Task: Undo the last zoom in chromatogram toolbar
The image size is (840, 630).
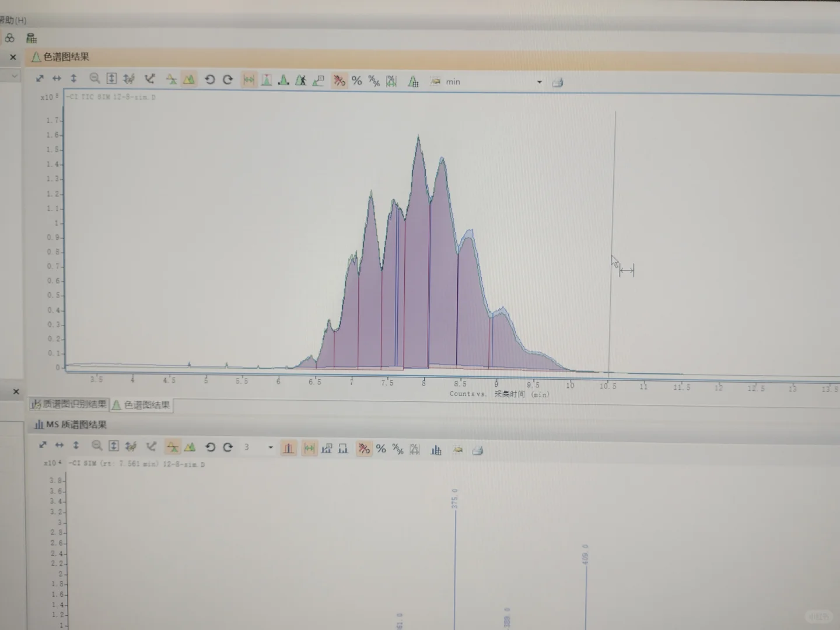Action: [209, 79]
